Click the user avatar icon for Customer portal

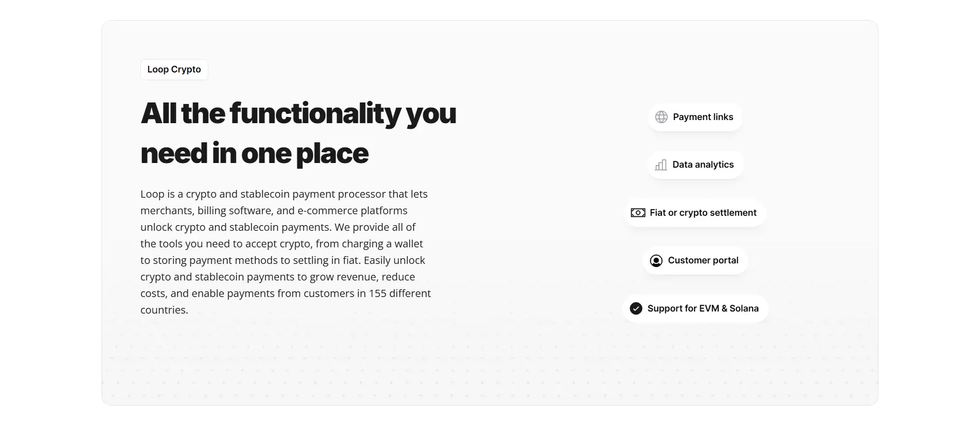pos(656,261)
